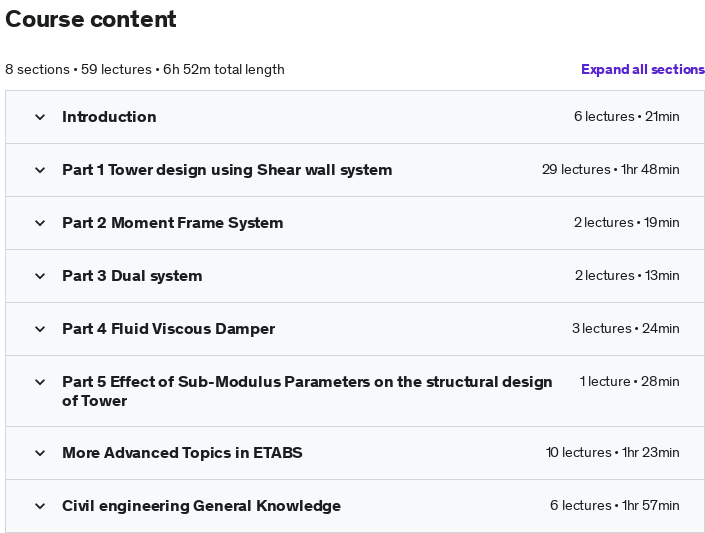The image size is (705, 533).
Task: Expand Part 2 Moment Frame System chevron
Action: point(40,223)
